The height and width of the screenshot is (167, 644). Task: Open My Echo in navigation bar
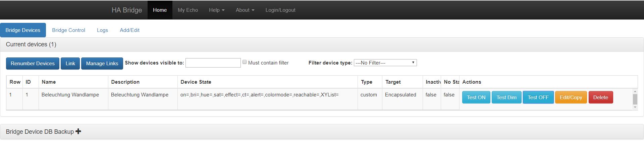(188, 10)
